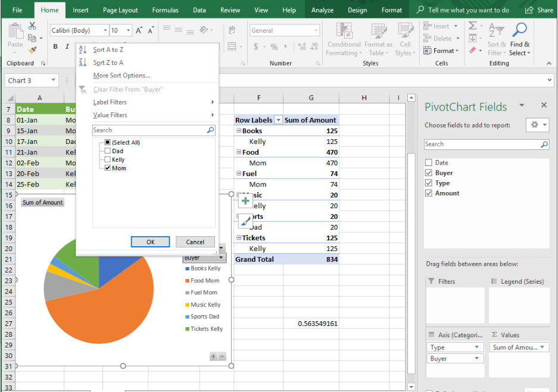The height and width of the screenshot is (392, 558).
Task: Open the Chart Styles paintbrush icon
Action: point(245,221)
